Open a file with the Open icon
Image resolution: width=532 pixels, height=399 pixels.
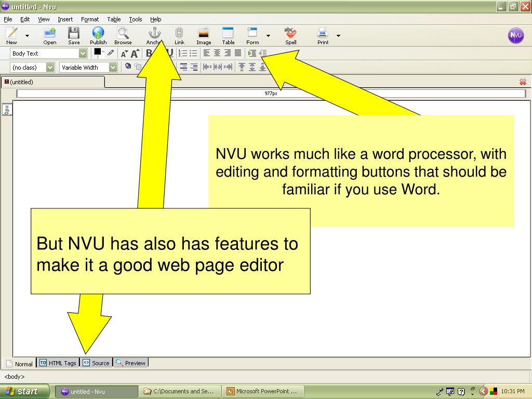click(49, 36)
